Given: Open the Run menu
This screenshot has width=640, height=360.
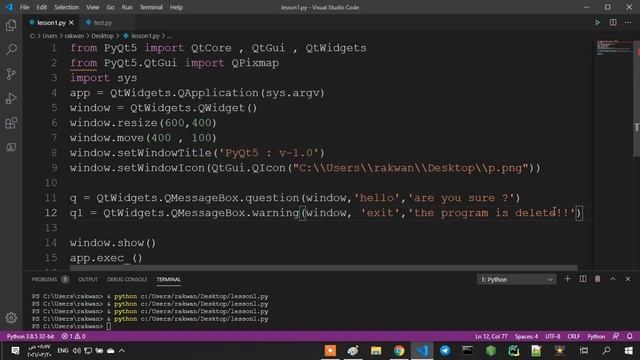Looking at the screenshot, I should (127, 7).
